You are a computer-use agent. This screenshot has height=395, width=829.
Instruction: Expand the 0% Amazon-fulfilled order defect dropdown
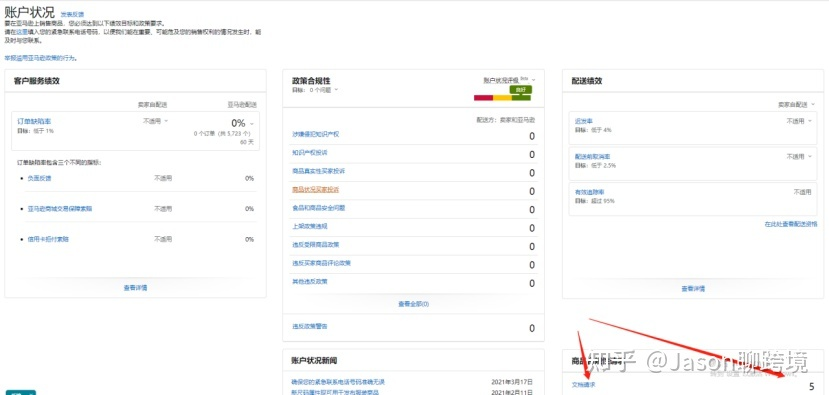pos(242,123)
